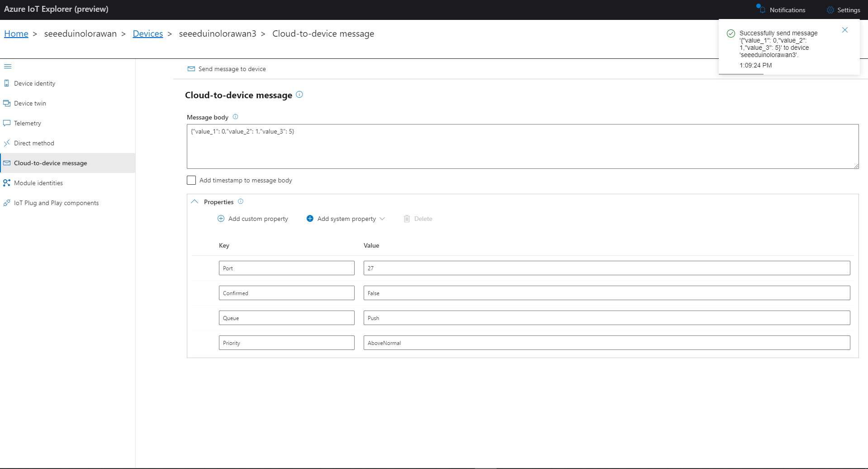Open the Notifications bell icon
868x469 pixels.
762,10
